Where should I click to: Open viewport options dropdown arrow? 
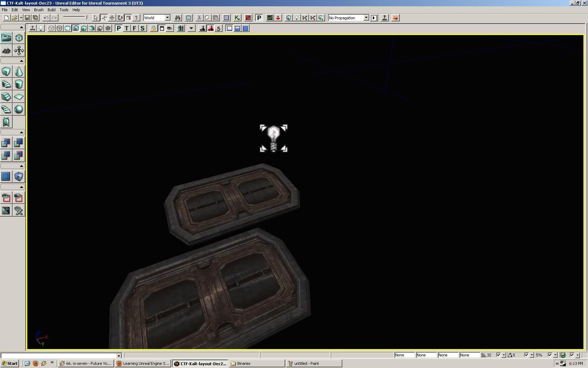tap(191, 28)
